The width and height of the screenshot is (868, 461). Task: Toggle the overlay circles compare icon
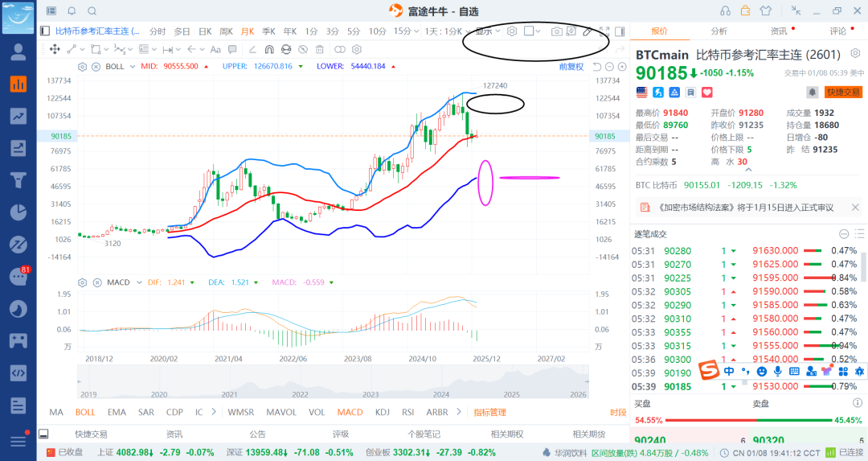(340, 49)
